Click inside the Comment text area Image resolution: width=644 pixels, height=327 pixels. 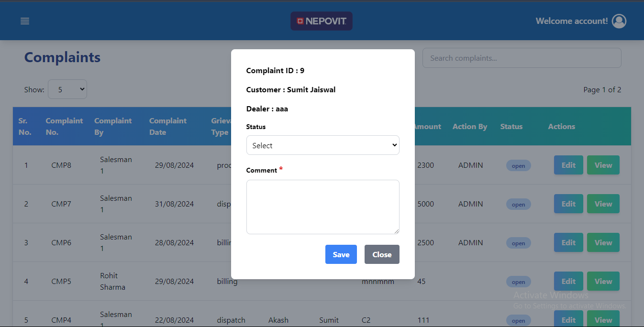(322, 207)
